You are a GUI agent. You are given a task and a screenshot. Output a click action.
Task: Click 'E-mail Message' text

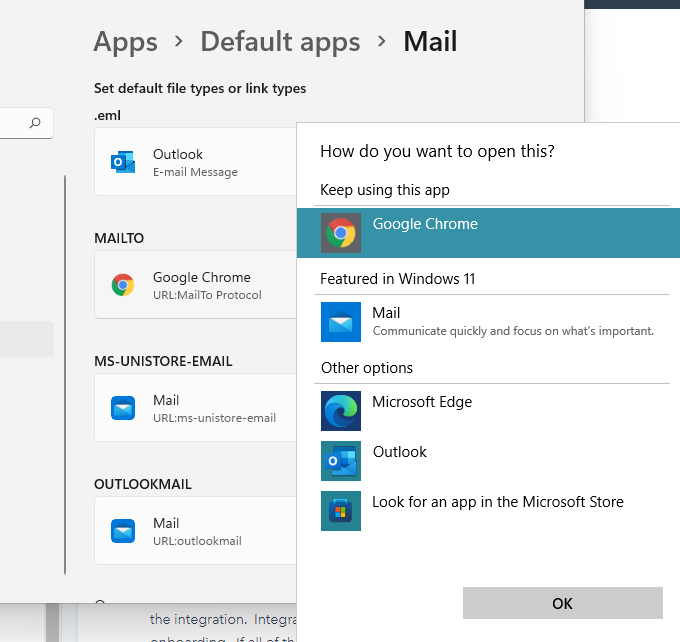click(x=195, y=172)
